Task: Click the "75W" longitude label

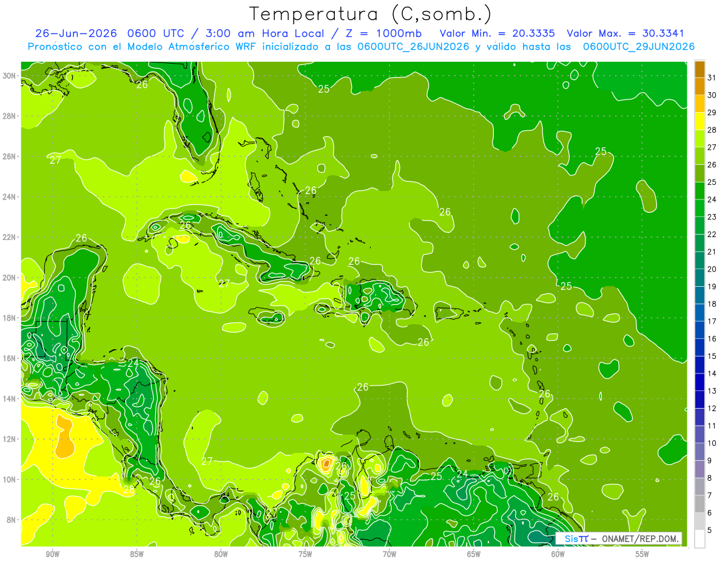Action: point(305,554)
